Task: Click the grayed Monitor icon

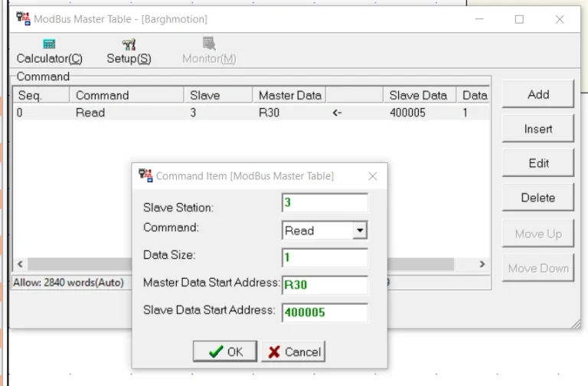Action: pos(209,44)
